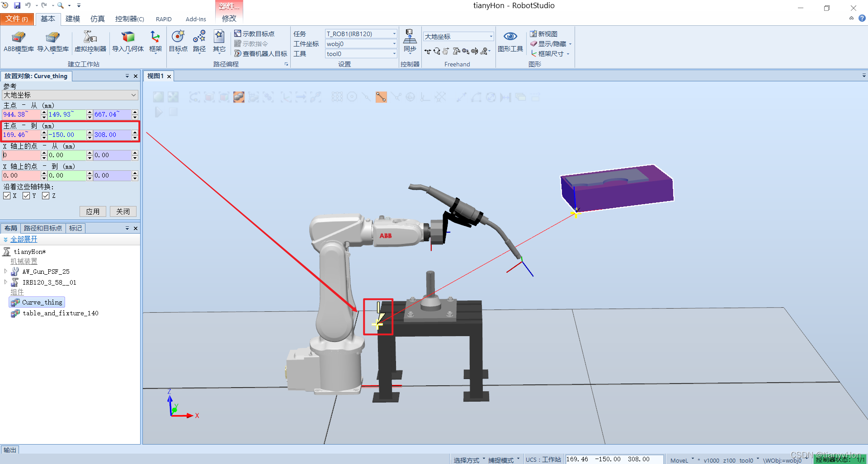
Task: Open the 输出 (Output) panel tab
Action: coord(9,450)
